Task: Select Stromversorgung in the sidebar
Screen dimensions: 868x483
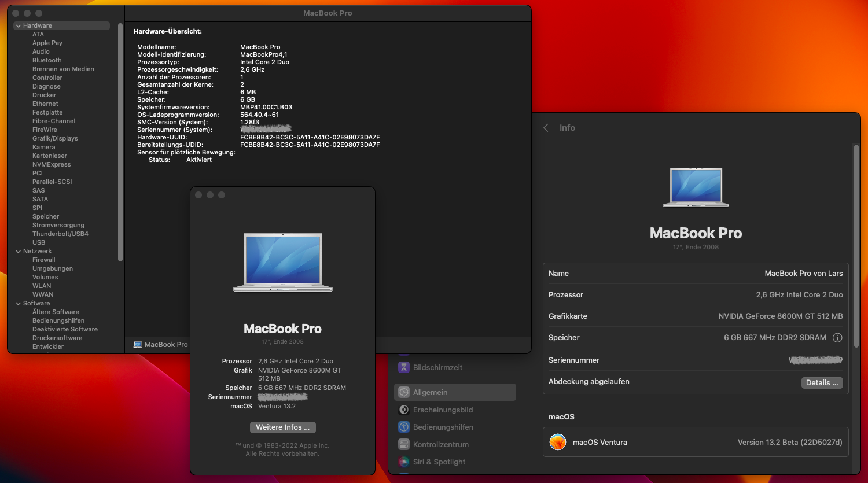Action: click(x=58, y=225)
